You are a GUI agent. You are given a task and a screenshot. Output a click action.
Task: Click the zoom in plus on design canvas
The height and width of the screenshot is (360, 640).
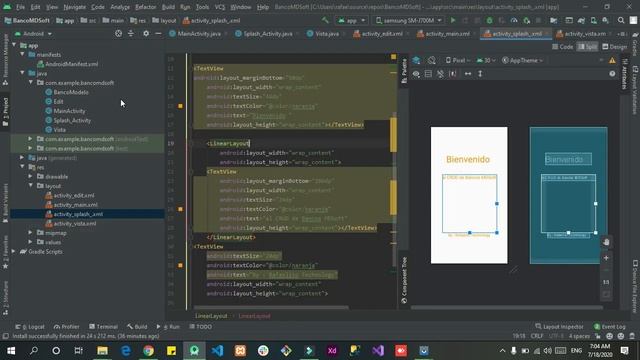[606, 258]
